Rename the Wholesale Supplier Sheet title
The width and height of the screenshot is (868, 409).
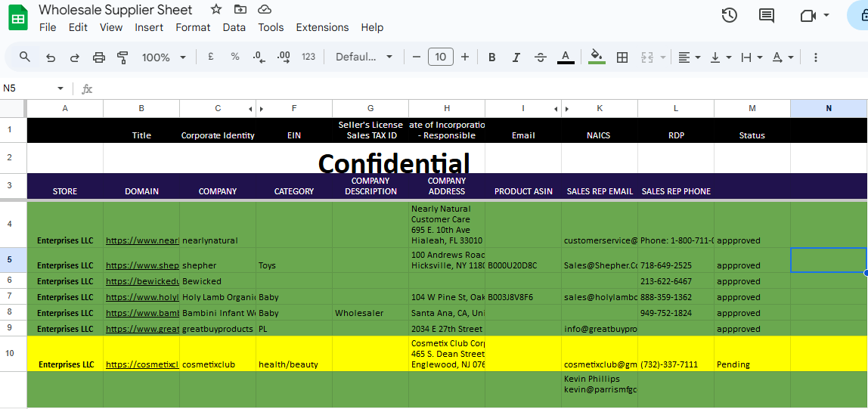click(x=116, y=9)
